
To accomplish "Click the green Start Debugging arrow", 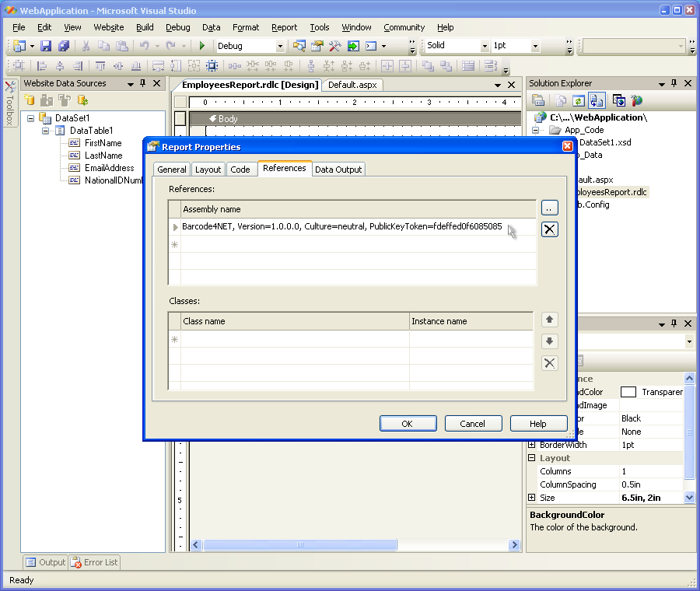I will [202, 46].
